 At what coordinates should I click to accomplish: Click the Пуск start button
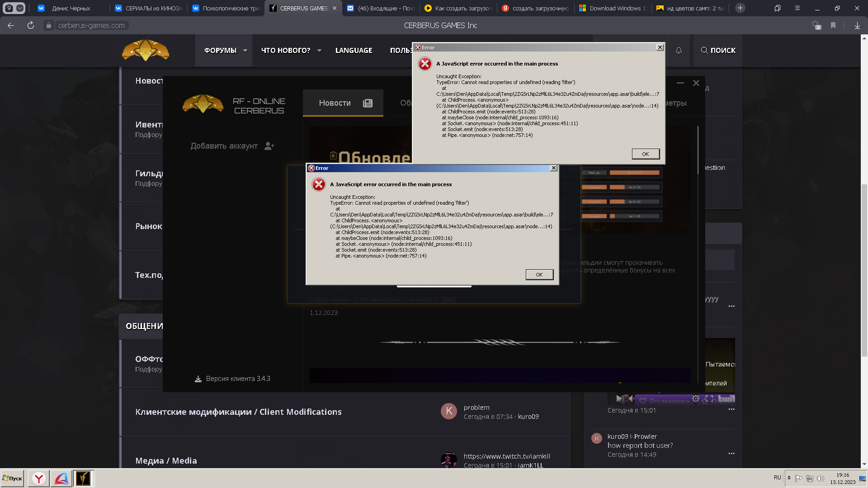tap(13, 478)
